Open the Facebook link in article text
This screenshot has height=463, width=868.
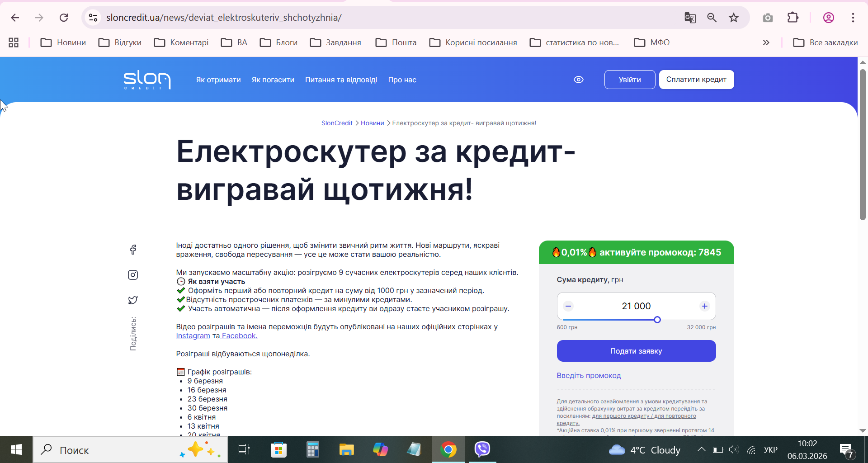(239, 336)
